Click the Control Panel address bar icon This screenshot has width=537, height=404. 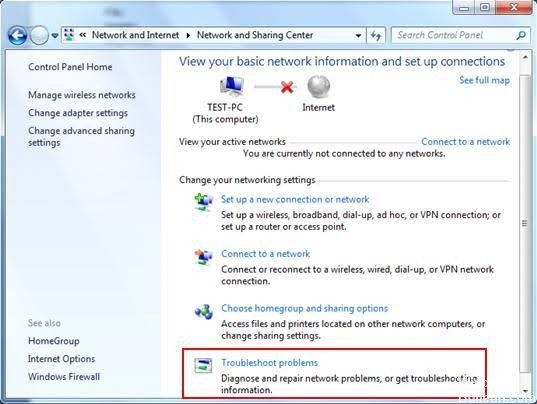[69, 35]
